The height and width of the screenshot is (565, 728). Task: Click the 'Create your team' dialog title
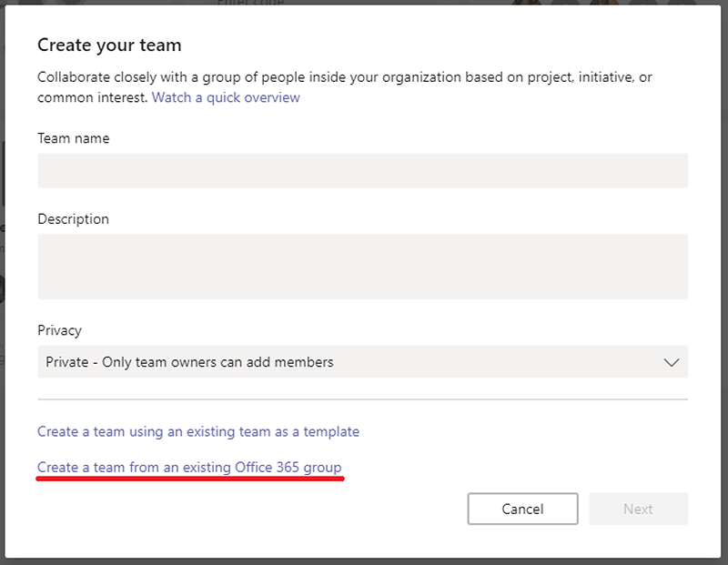coord(109,44)
